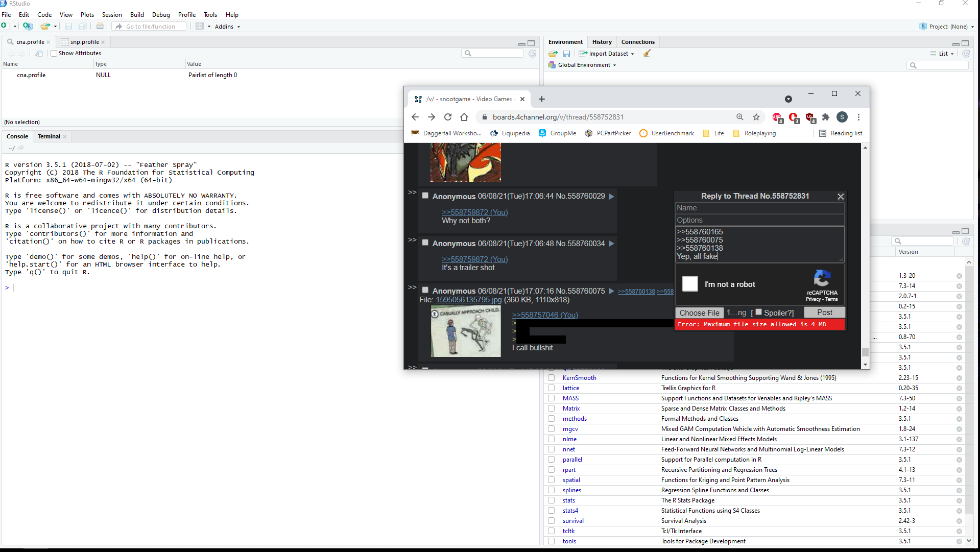Check the lattice package checkbox
980x552 pixels.
coord(551,388)
